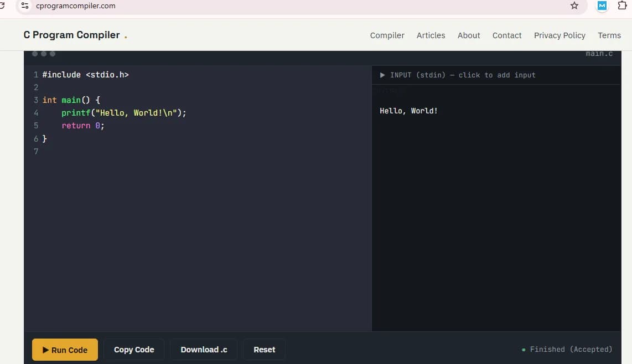Click the bookmark star icon in address bar
The image size is (632, 364).
click(574, 6)
